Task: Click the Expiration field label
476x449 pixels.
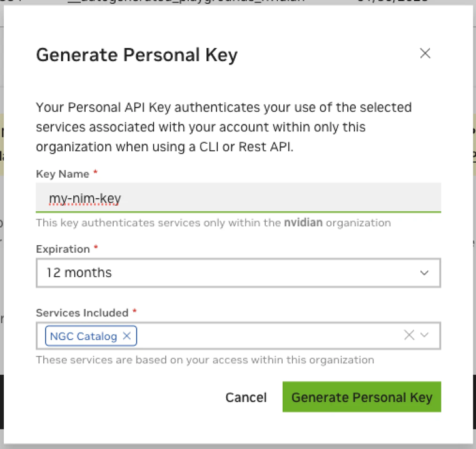Action: [63, 249]
